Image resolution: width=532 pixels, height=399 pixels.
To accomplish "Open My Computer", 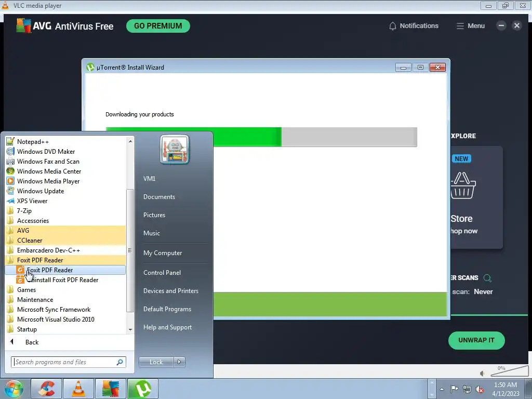I will 163,253.
